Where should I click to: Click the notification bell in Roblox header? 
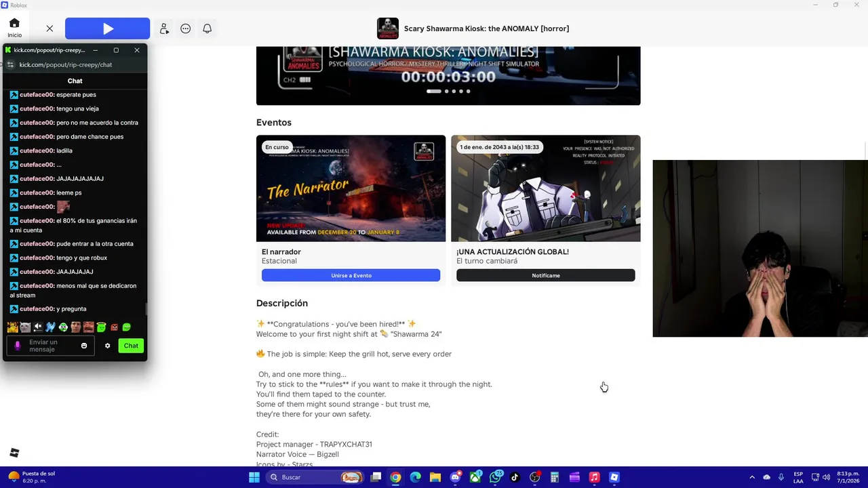tap(208, 28)
